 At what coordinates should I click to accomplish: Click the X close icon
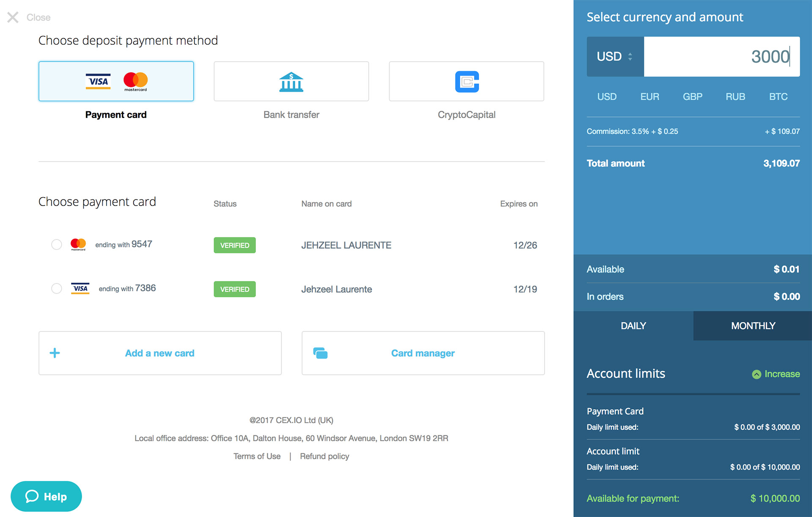tap(13, 17)
